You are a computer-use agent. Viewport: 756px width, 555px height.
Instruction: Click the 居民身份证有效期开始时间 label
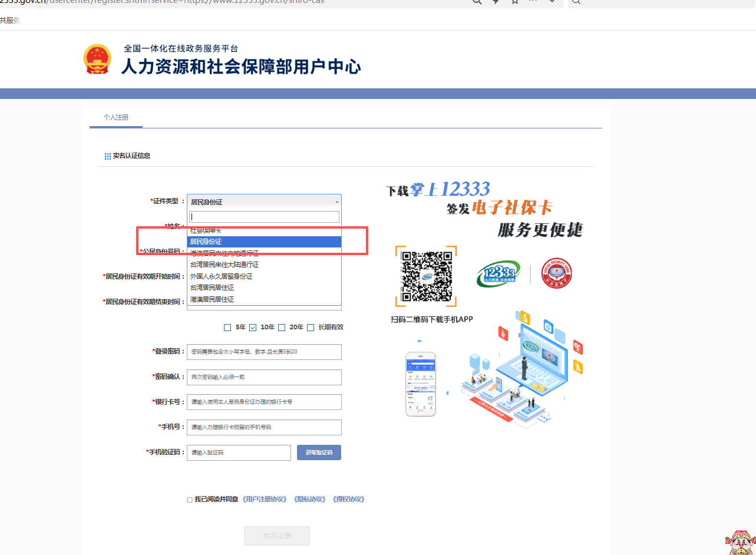coord(144,276)
